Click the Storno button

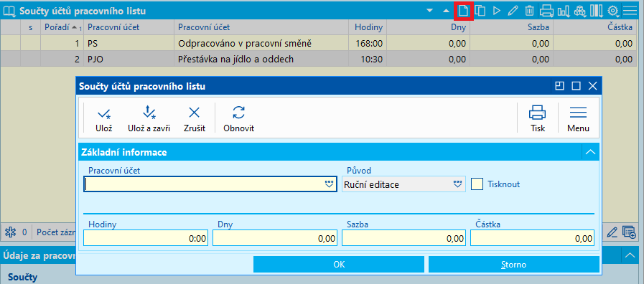tap(514, 265)
